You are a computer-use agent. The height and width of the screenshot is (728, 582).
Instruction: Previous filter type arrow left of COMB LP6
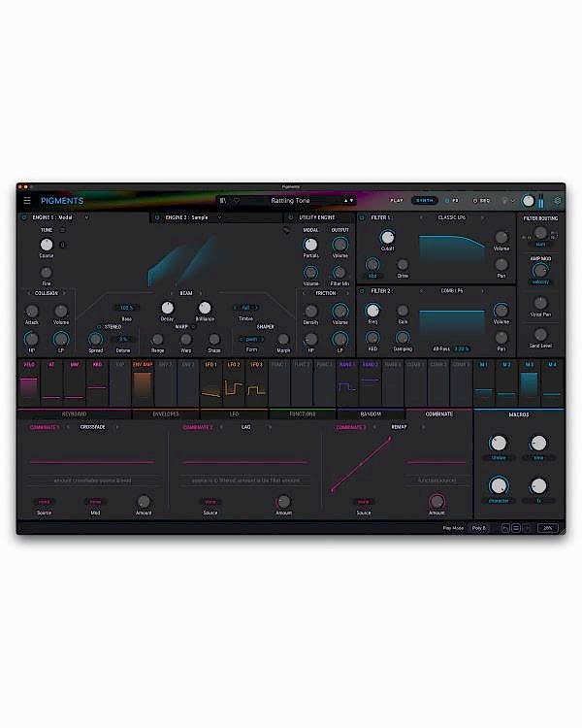[421, 291]
